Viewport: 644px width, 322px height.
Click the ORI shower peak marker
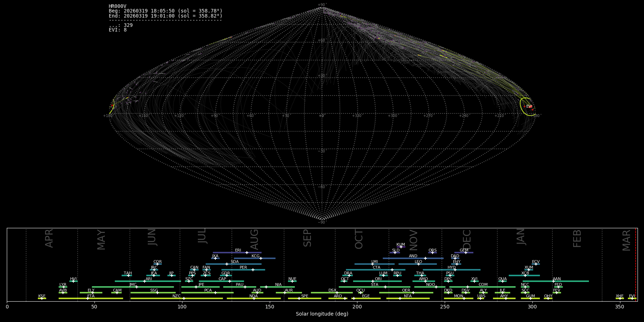373,281
